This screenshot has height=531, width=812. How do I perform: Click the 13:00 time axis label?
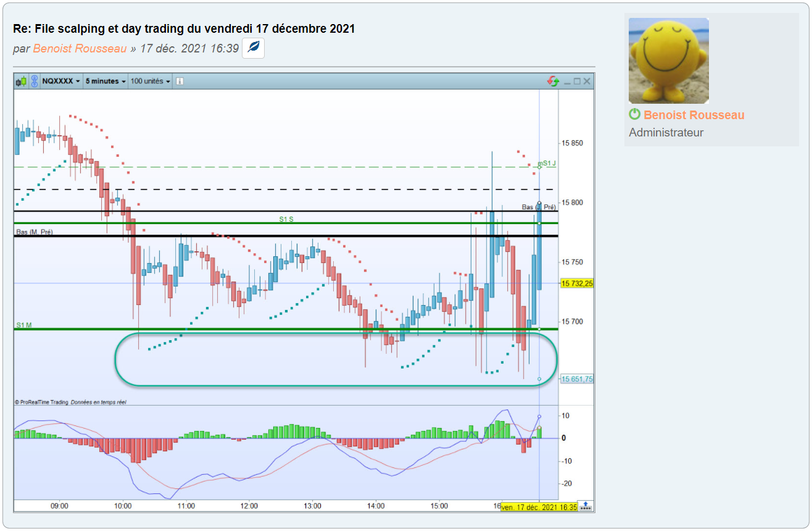pos(312,506)
